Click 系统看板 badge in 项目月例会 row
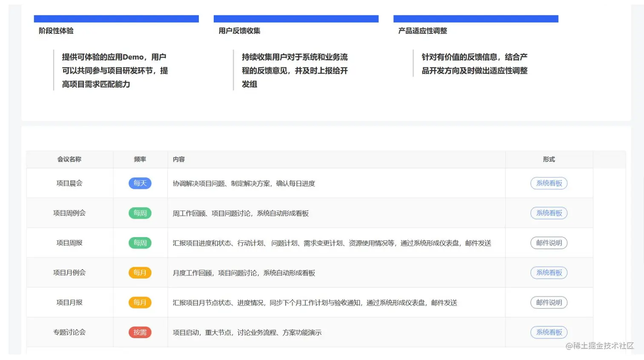This screenshot has width=644, height=360. [x=549, y=272]
